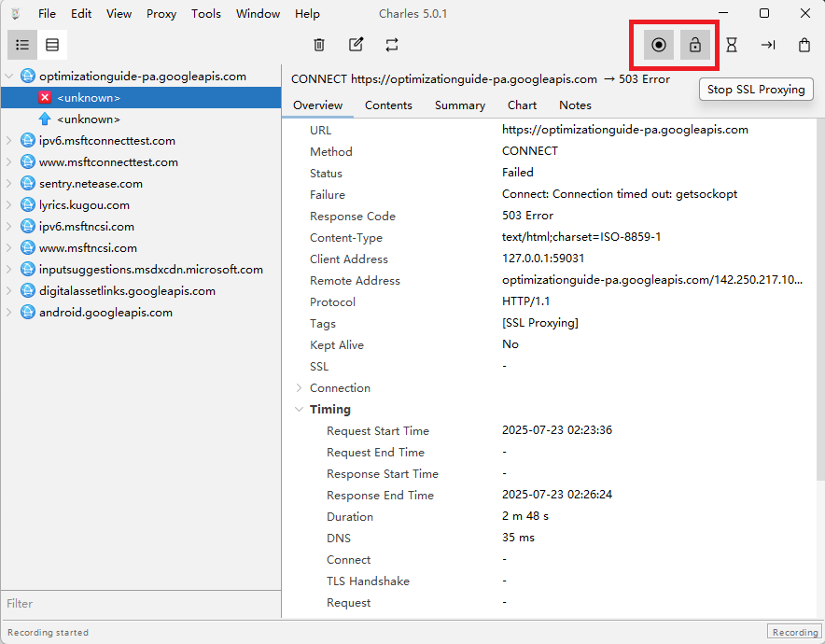Click the Filter input field
Screen dimensions: 825x644
coord(140,604)
